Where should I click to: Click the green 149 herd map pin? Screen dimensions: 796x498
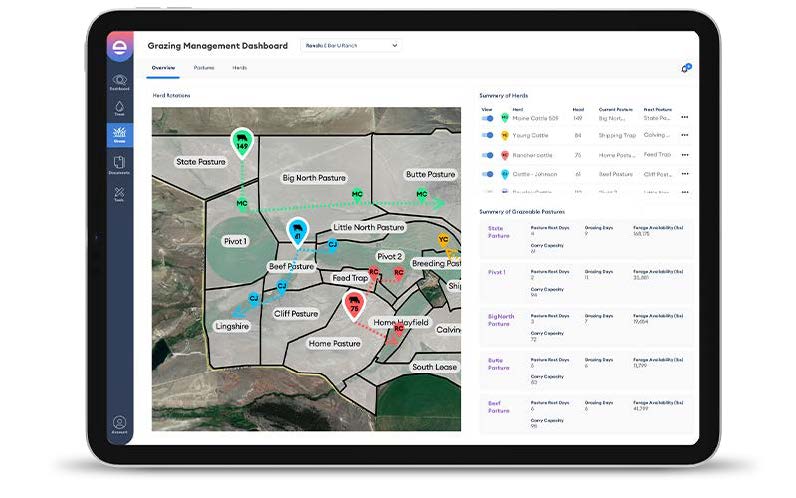[x=241, y=142]
